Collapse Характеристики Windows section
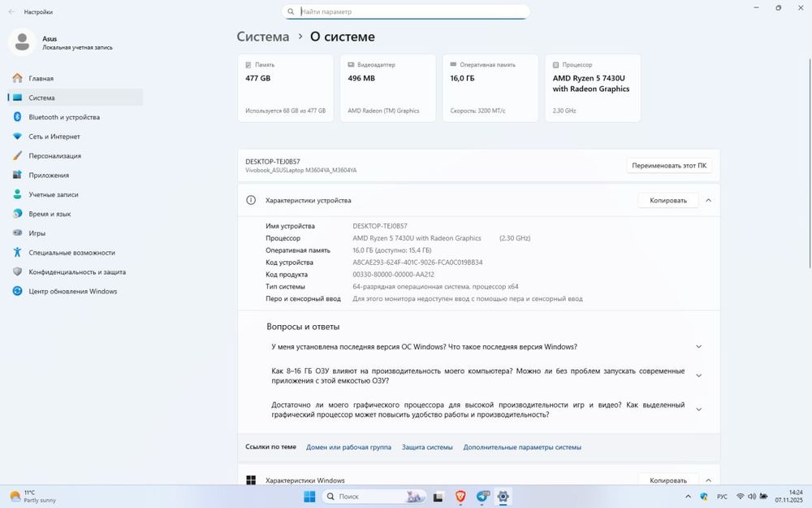 coord(708,480)
